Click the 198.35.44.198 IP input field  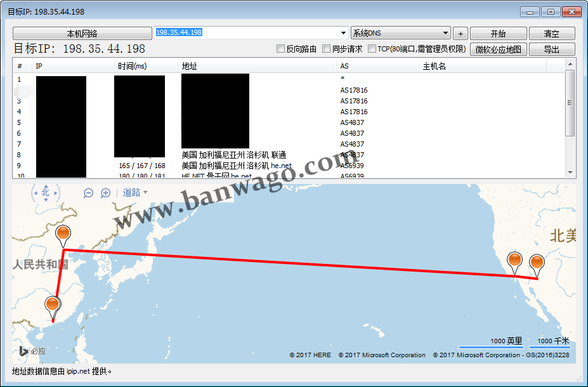click(x=247, y=33)
